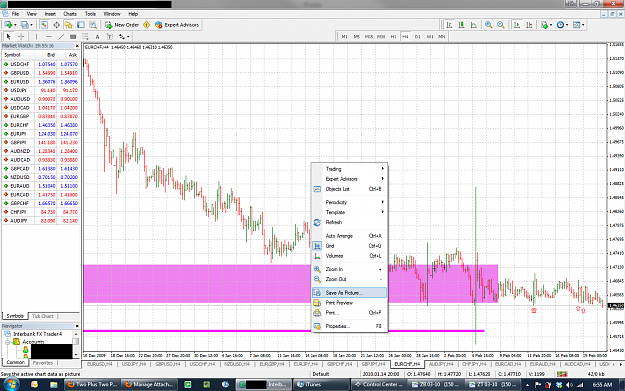Select the D1 timeframe button
The height and width of the screenshot is (391, 625).
pyautogui.click(x=417, y=37)
